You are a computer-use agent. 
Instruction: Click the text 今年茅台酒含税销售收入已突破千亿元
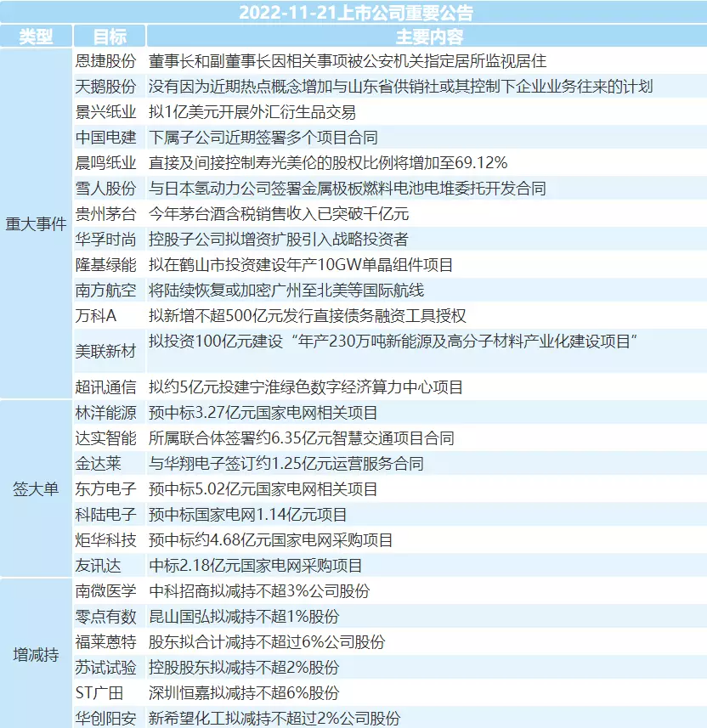pos(279,214)
